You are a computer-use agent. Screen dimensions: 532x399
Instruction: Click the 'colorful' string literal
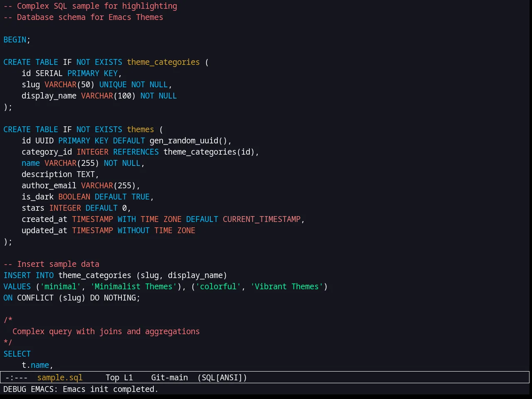(x=218, y=286)
